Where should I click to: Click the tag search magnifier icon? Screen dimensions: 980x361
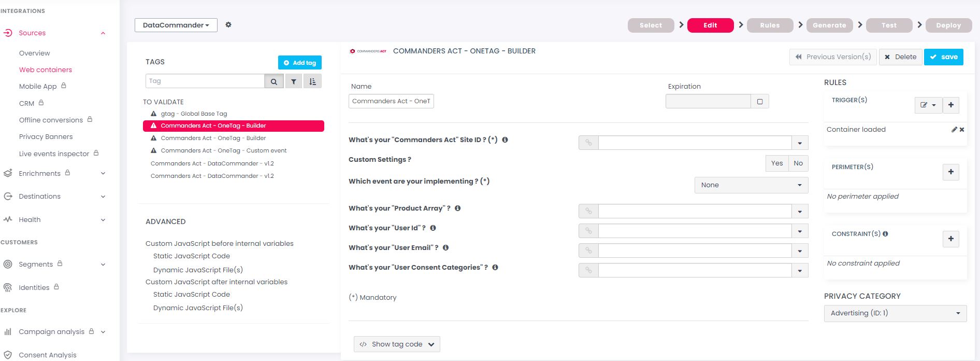point(274,81)
